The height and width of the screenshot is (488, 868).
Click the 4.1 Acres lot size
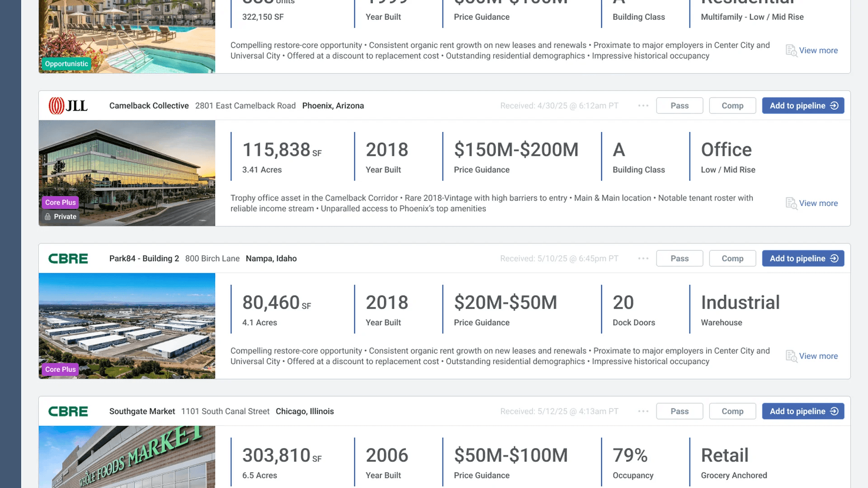[x=259, y=323]
